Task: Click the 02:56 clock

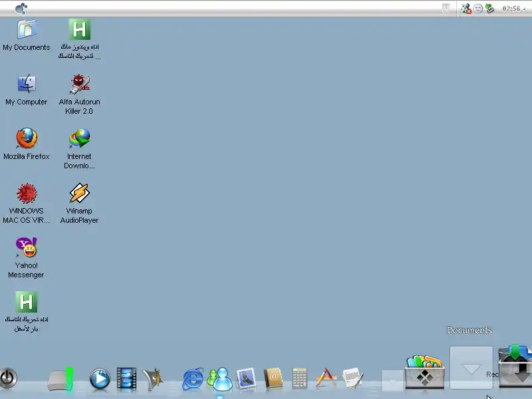Action: click(511, 9)
